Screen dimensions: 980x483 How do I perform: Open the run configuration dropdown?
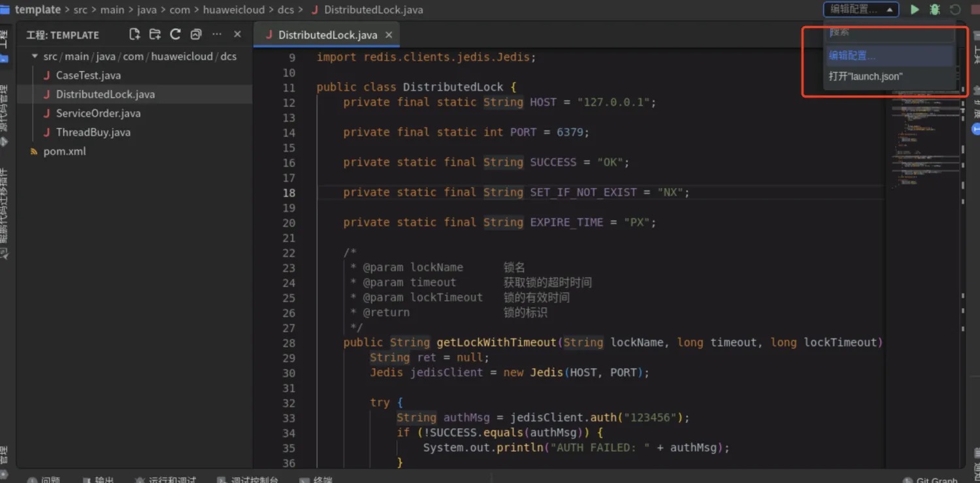click(861, 10)
